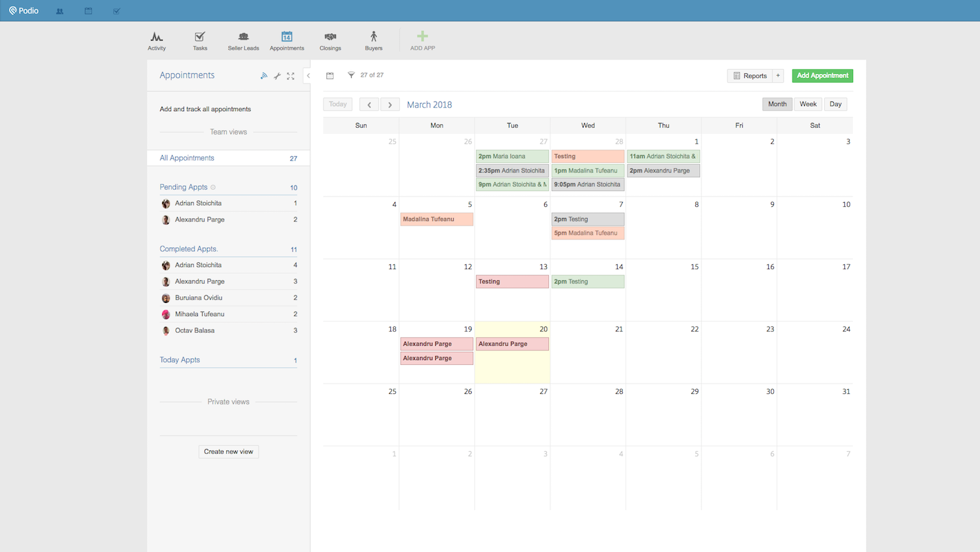The width and height of the screenshot is (980, 552).
Task: Click the Podio logo in top bar
Action: pyautogui.click(x=23, y=10)
